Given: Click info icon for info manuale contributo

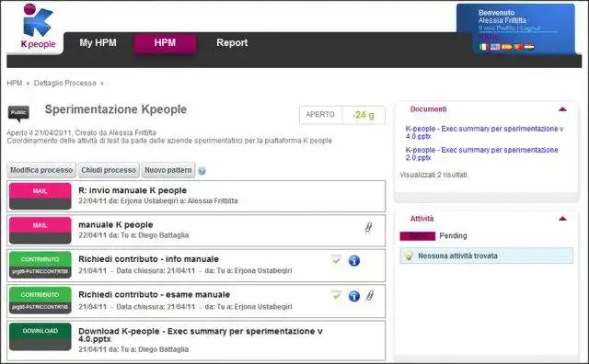Looking at the screenshot, I should point(353,260).
